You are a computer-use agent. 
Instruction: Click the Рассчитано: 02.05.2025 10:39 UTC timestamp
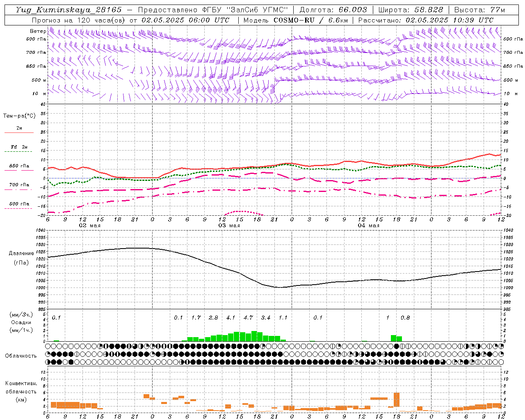[x=426, y=20]
